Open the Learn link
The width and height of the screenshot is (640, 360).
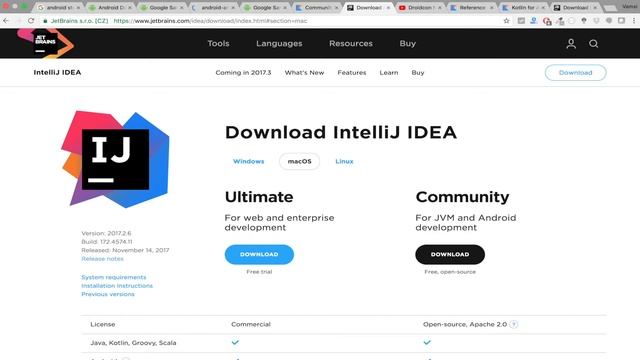389,73
